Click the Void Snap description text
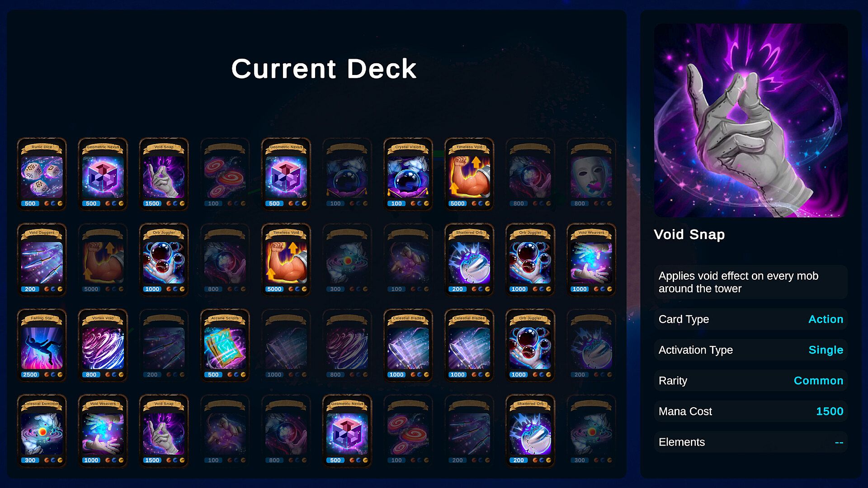Viewport: 868px width, 488px height. click(738, 282)
